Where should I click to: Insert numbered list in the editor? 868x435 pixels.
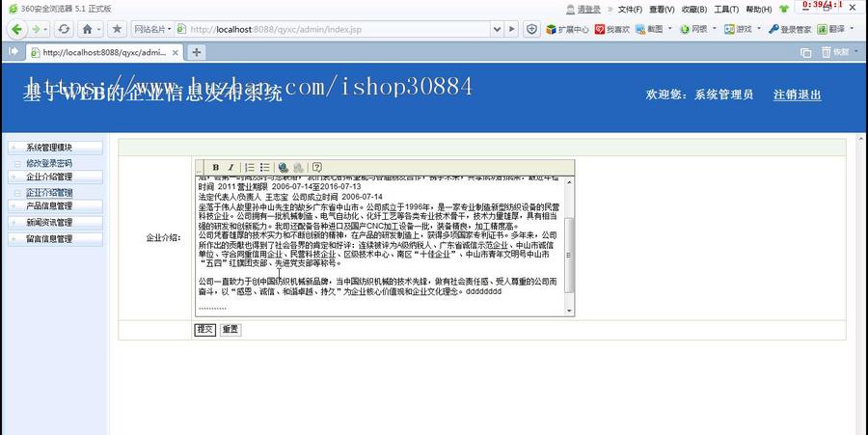point(250,167)
